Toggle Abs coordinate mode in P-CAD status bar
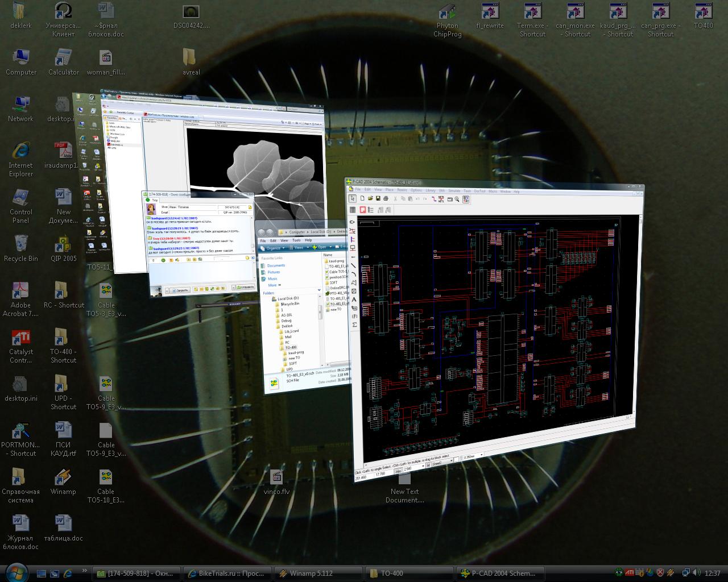728x582 pixels. pos(398,471)
